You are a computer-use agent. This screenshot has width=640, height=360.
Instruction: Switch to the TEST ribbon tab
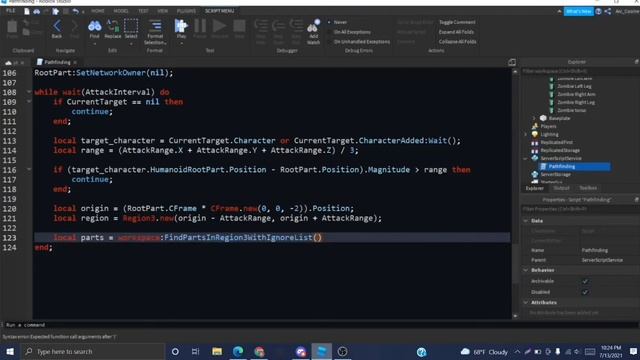143,11
